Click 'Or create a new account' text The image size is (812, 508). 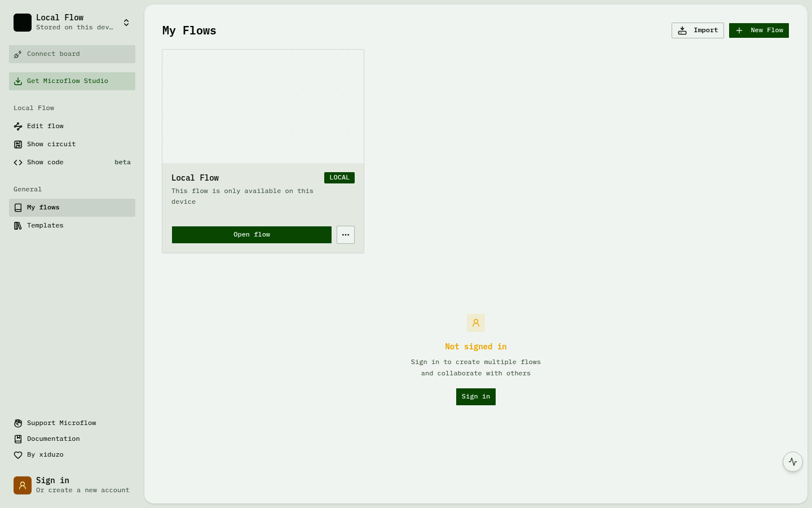pos(83,491)
